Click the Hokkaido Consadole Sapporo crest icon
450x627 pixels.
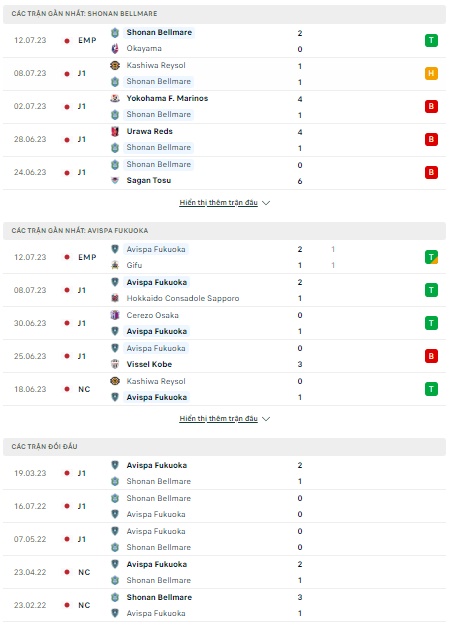tap(115, 298)
